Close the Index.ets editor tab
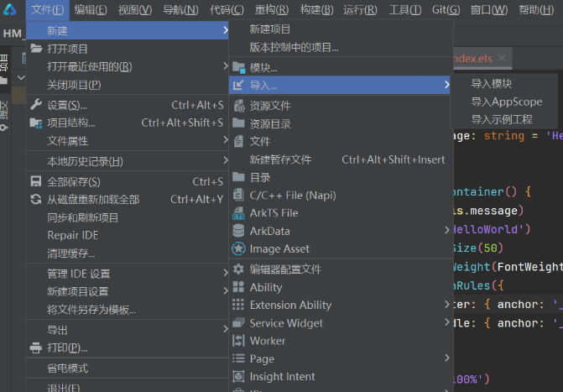This screenshot has height=392, width=563. (x=502, y=57)
